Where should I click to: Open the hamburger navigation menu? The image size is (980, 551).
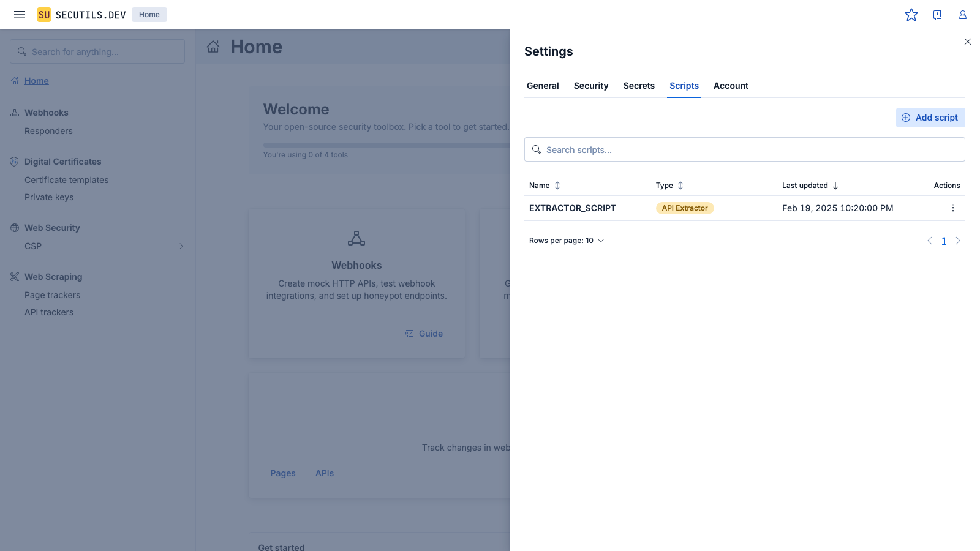point(20,15)
